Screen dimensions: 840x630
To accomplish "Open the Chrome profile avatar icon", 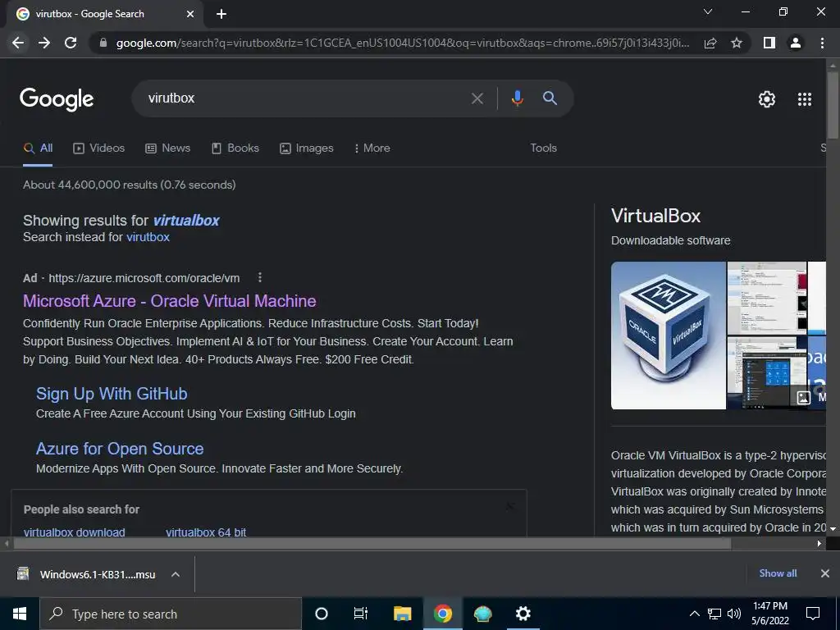I will pyautogui.click(x=796, y=43).
